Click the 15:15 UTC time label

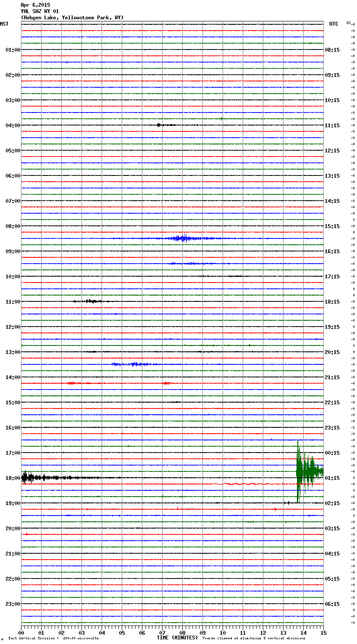click(x=332, y=226)
